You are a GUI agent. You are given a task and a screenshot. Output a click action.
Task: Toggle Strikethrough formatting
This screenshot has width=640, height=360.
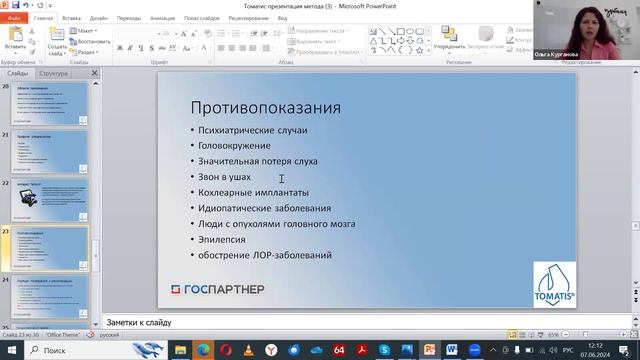pyautogui.click(x=162, y=48)
